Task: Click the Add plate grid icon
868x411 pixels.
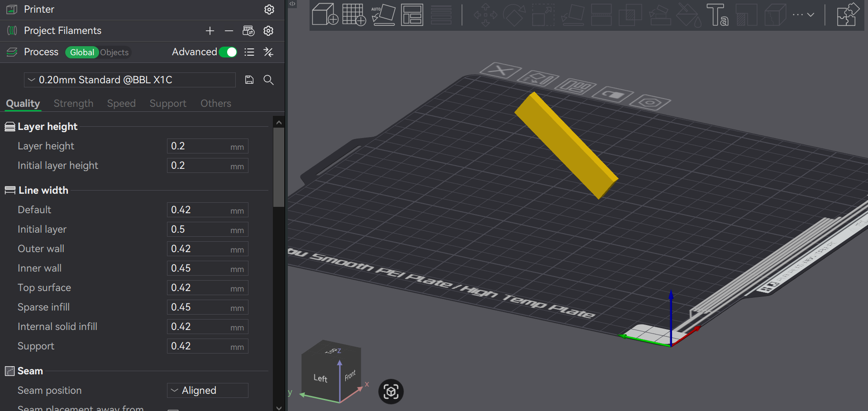Action: pos(354,14)
